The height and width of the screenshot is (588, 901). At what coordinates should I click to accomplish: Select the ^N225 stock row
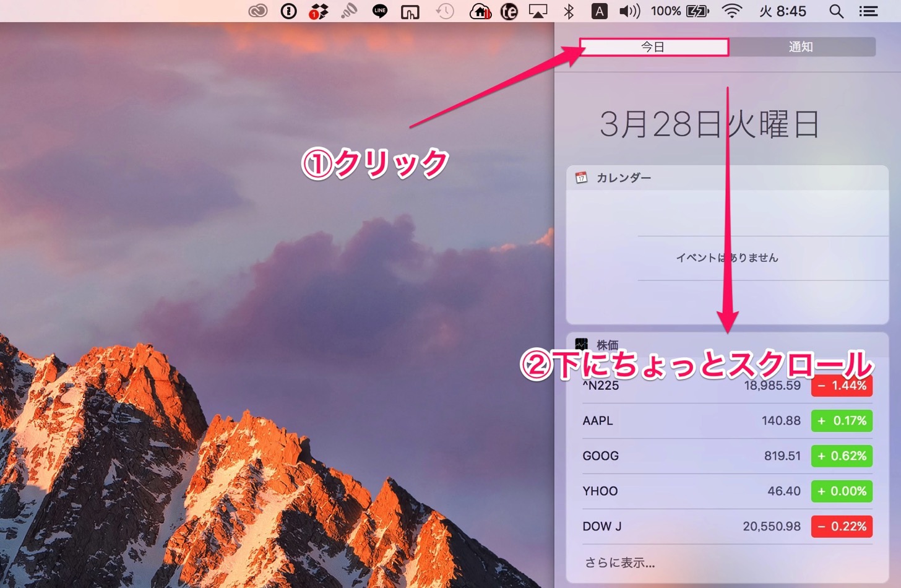point(727,386)
